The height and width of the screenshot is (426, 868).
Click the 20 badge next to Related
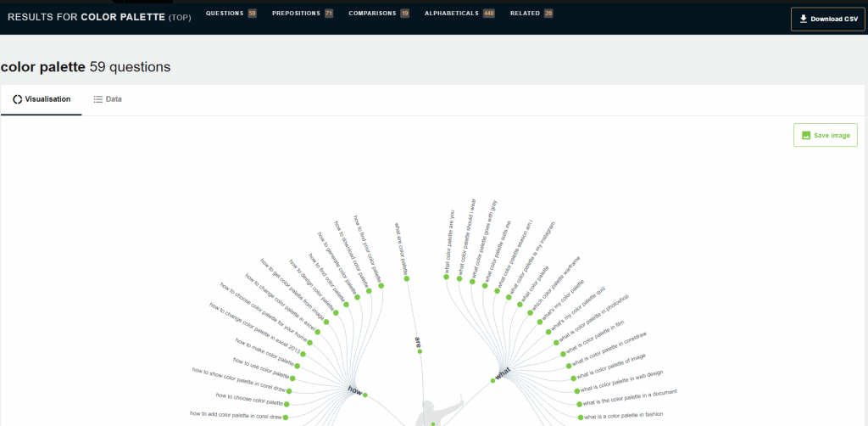click(548, 14)
